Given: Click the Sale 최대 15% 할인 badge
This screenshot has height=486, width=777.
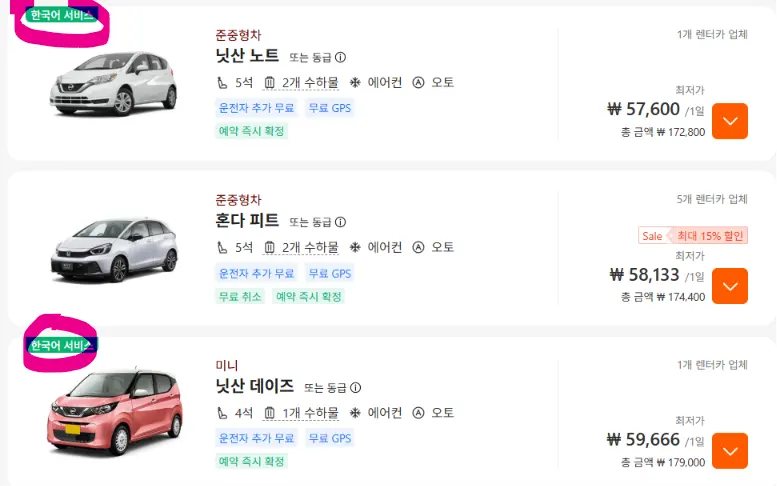Looking at the screenshot, I should pyautogui.click(x=693, y=236).
